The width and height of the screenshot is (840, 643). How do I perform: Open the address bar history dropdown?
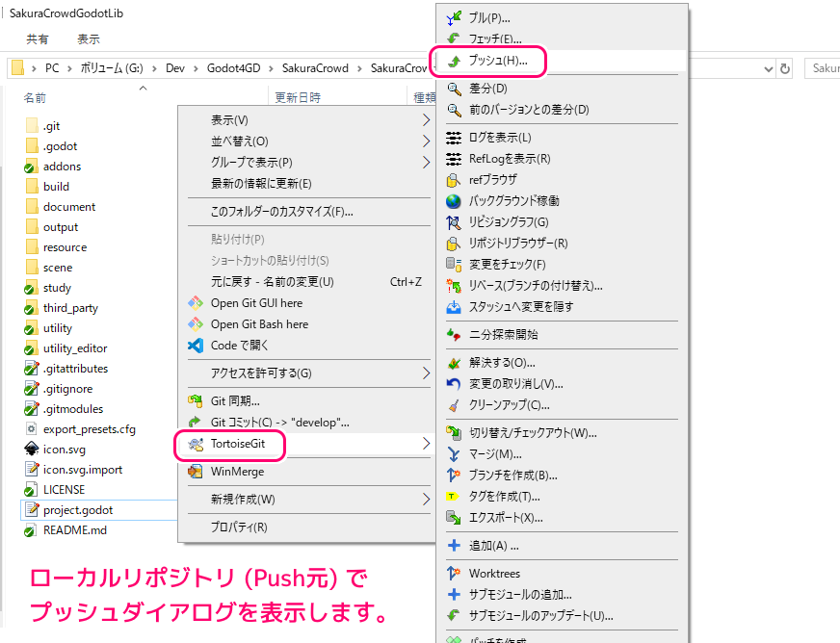click(767, 68)
